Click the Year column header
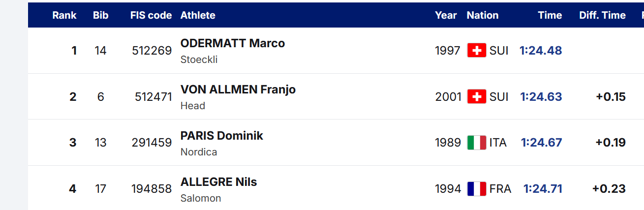Image resolution: width=644 pixels, height=210 pixels. click(x=446, y=15)
